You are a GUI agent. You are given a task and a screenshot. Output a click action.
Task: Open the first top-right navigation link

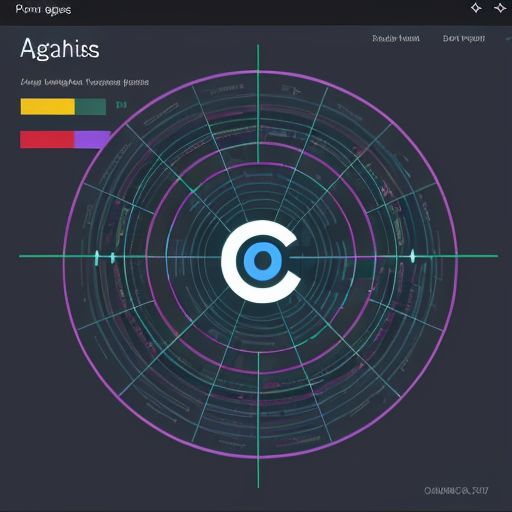click(x=396, y=38)
